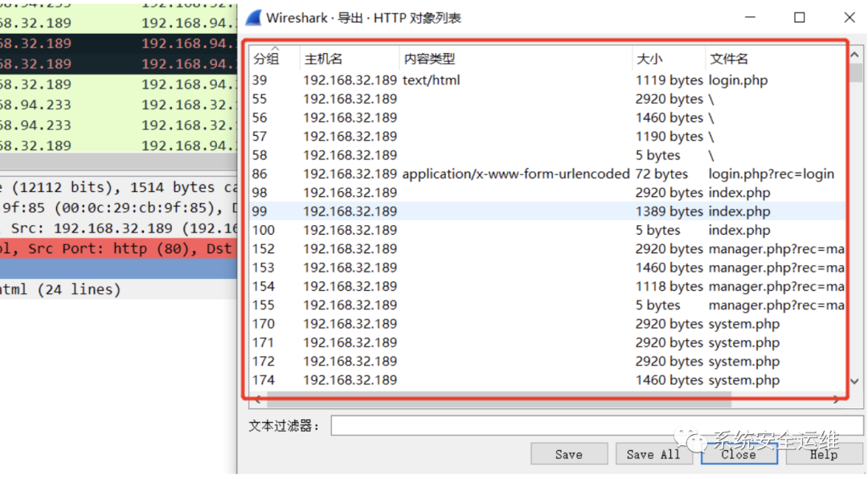The height and width of the screenshot is (479, 868).
Task: Select packet 170 system.php row
Action: [547, 324]
